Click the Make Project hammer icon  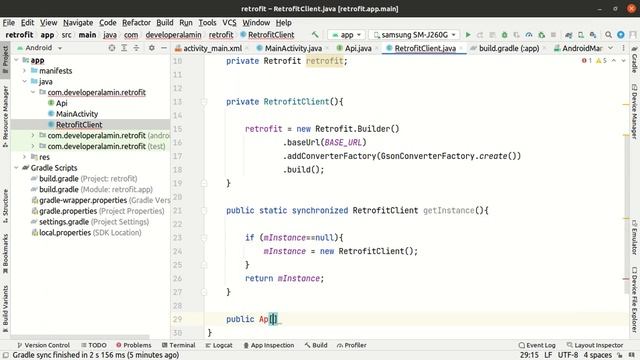315,35
